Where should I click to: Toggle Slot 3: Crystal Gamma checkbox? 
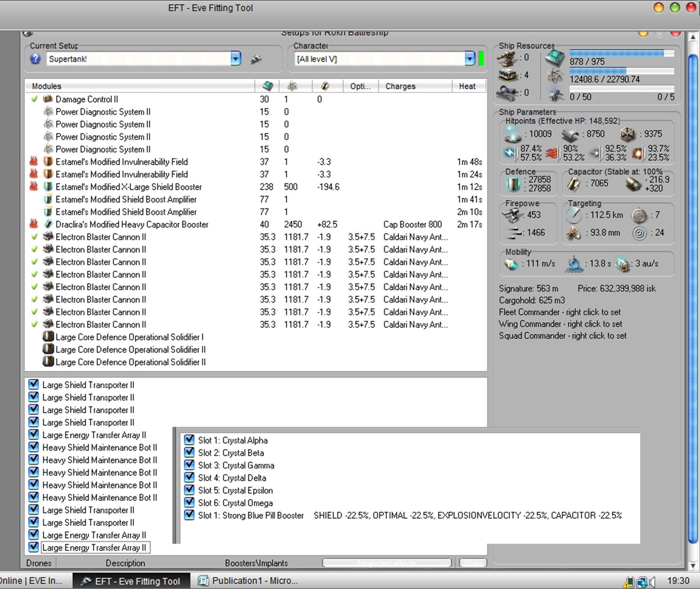[x=189, y=465]
